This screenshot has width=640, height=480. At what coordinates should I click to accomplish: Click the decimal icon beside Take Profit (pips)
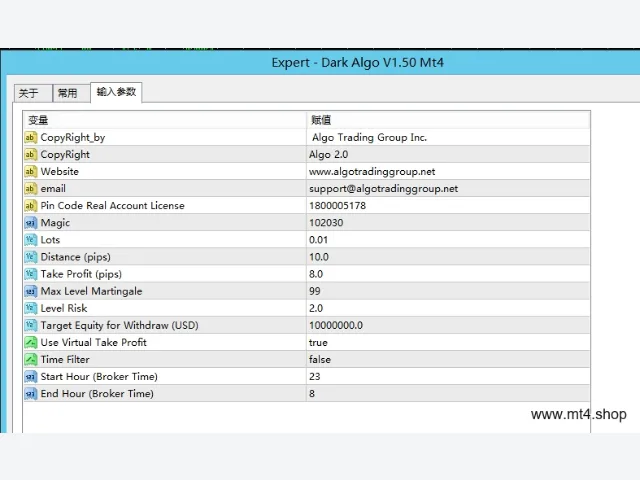click(31, 274)
